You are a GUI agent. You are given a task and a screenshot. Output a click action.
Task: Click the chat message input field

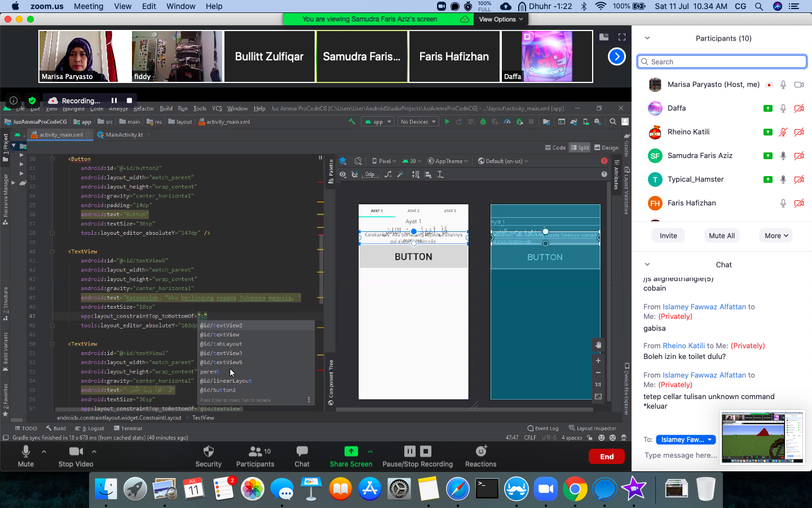(x=681, y=456)
